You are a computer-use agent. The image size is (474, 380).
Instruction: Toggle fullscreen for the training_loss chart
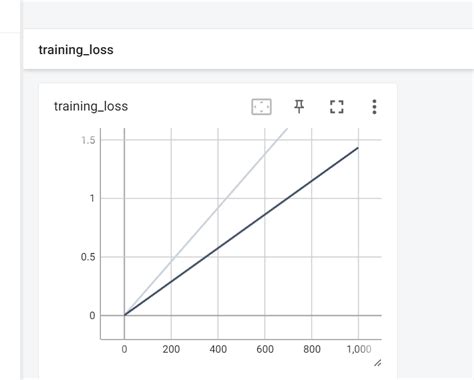coord(337,107)
